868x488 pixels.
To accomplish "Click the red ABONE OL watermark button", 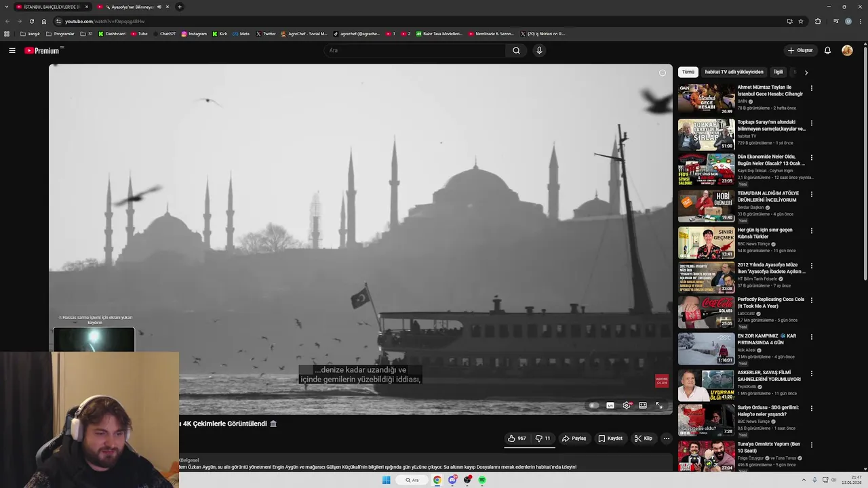I will pyautogui.click(x=662, y=381).
